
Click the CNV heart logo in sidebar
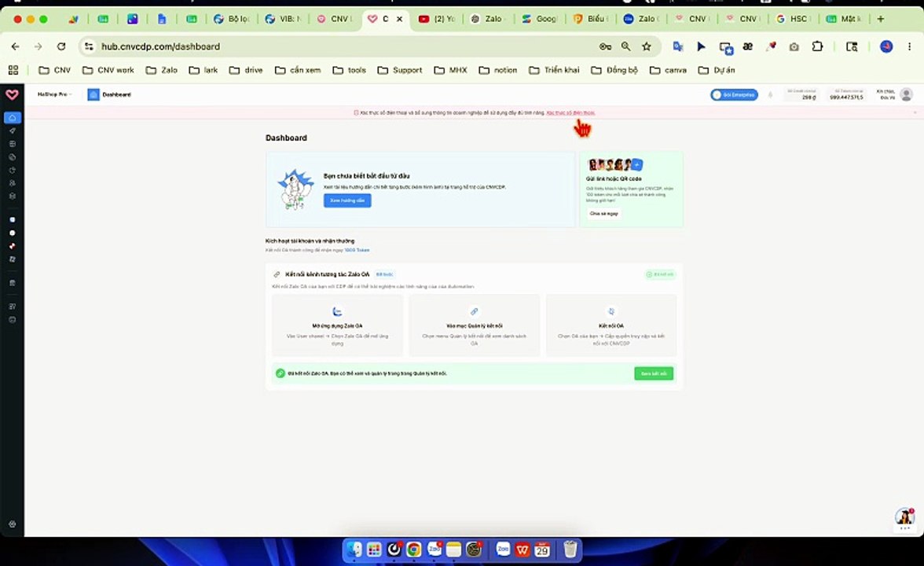tap(12, 94)
